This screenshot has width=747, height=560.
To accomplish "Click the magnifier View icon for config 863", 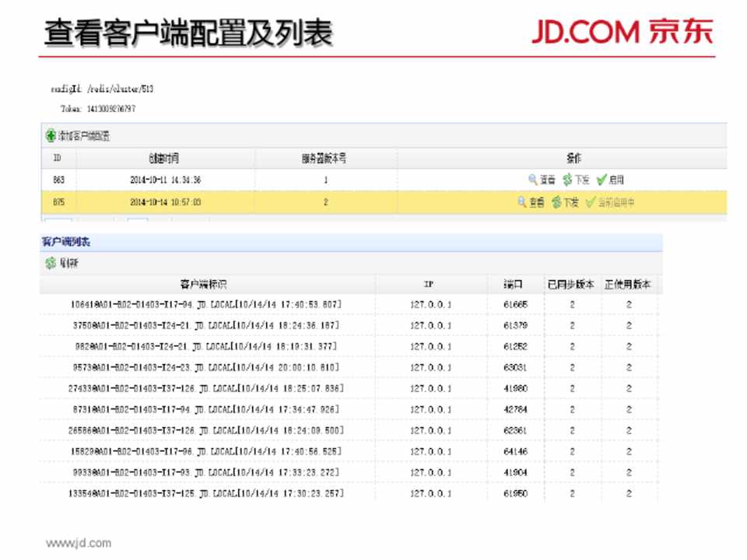I will [533, 180].
